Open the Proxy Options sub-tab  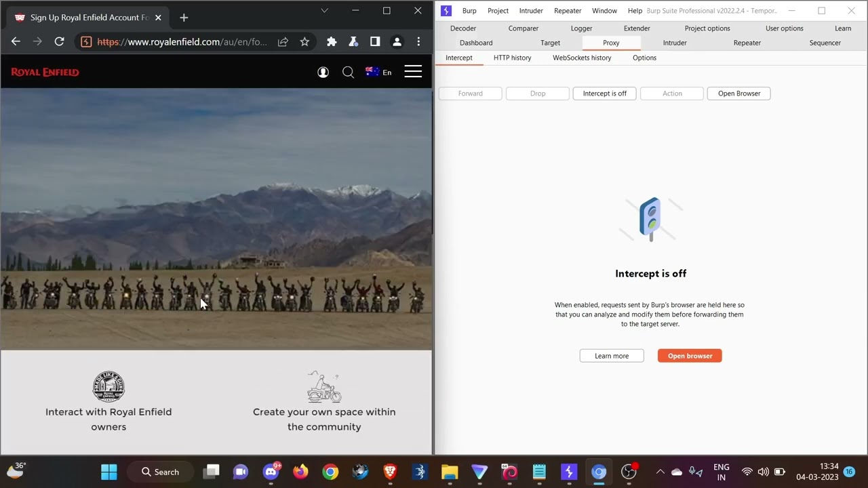644,58
